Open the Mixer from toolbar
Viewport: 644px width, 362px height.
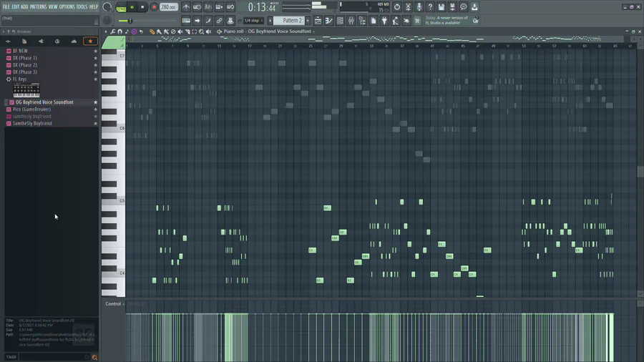click(351, 21)
